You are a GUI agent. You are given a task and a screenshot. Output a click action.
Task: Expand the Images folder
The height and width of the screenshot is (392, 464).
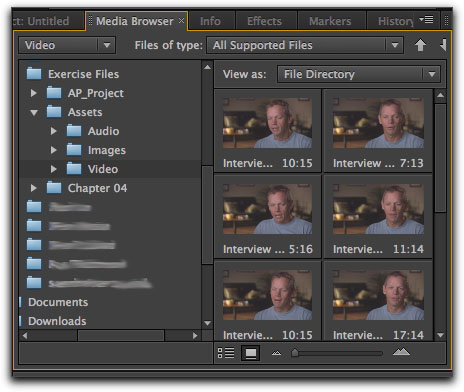click(x=54, y=150)
